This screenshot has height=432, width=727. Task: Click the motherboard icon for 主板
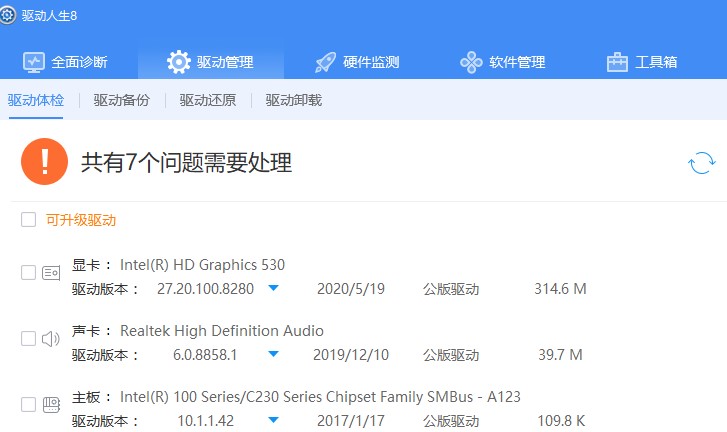51,405
